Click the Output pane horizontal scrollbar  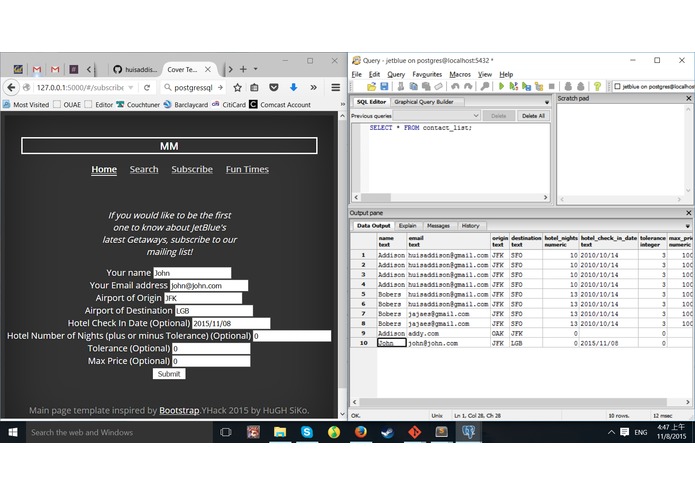(513, 402)
